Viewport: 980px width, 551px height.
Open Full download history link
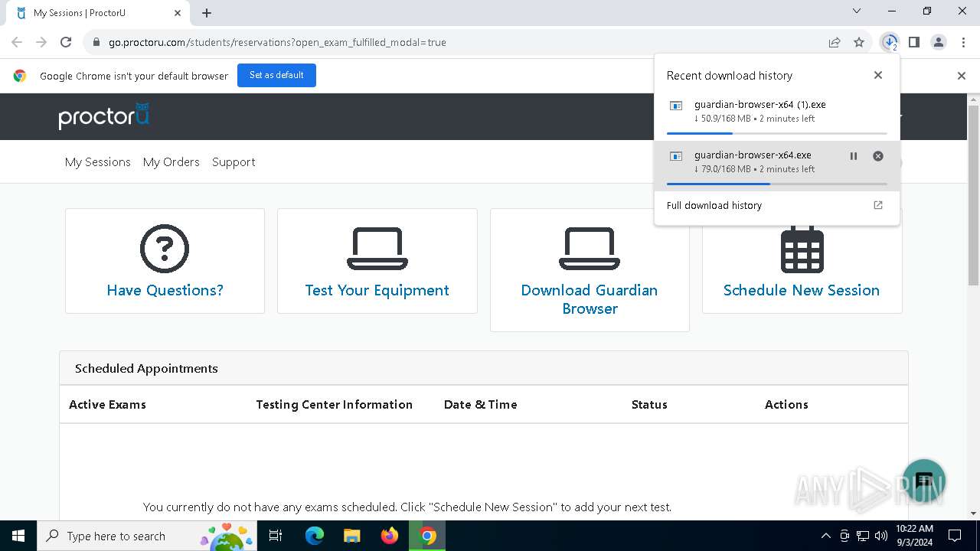[714, 205]
